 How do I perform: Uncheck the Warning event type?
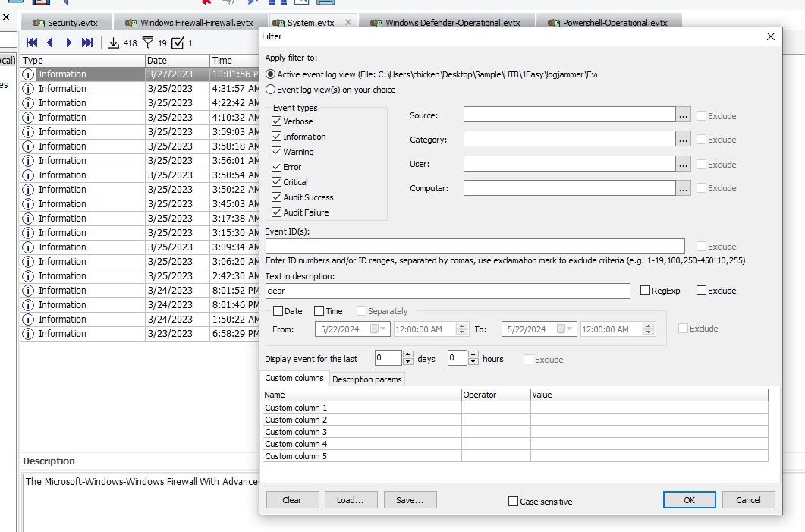[x=277, y=152]
